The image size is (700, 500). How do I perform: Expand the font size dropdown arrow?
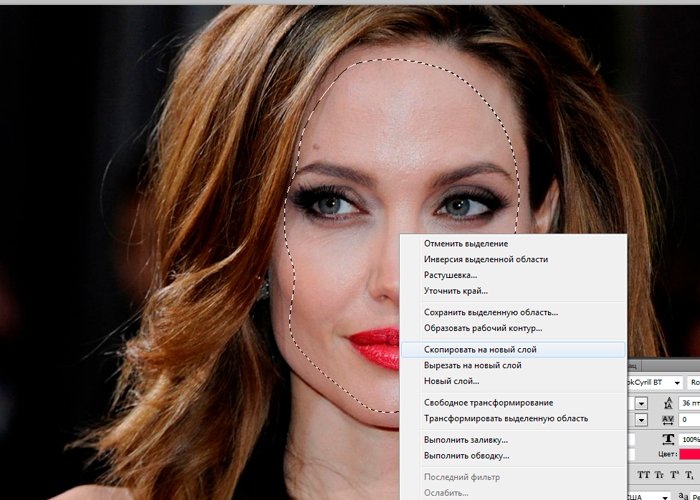click(x=642, y=404)
